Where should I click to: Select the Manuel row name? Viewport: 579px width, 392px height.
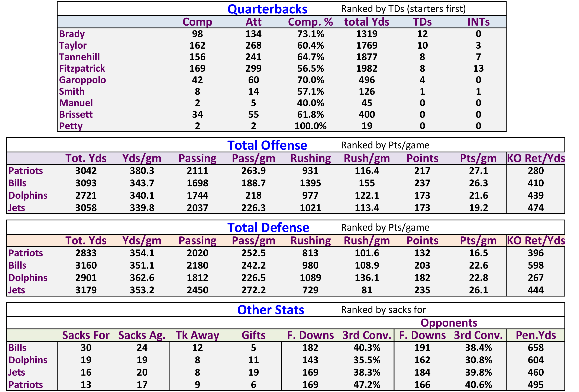pos(76,103)
